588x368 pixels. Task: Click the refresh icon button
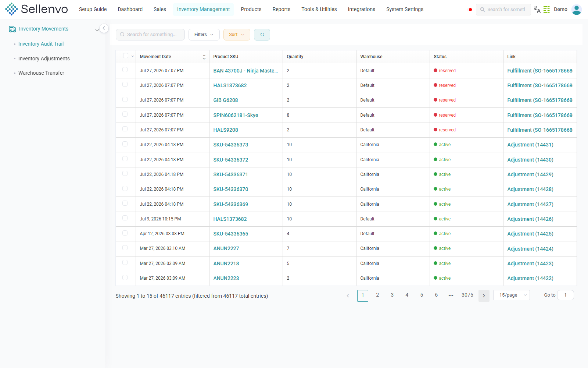[262, 35]
